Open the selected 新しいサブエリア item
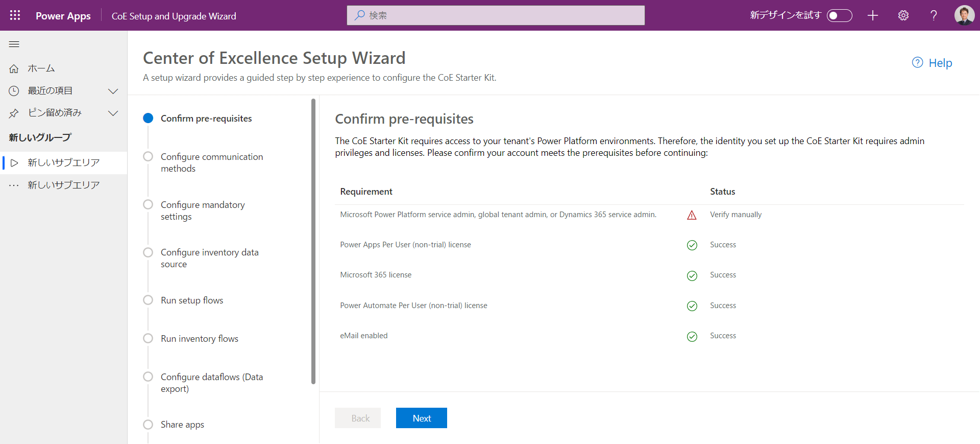Image resolution: width=980 pixels, height=444 pixels. [x=63, y=163]
